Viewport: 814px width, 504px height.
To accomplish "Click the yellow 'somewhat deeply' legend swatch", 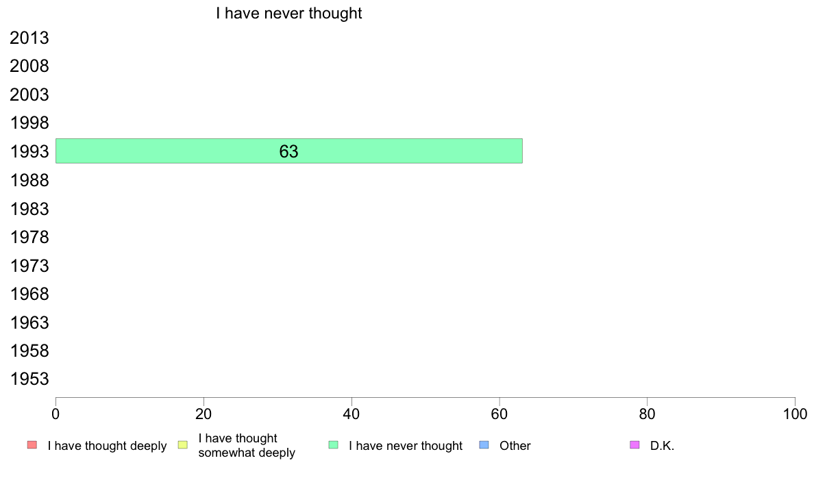I will pyautogui.click(x=183, y=445).
